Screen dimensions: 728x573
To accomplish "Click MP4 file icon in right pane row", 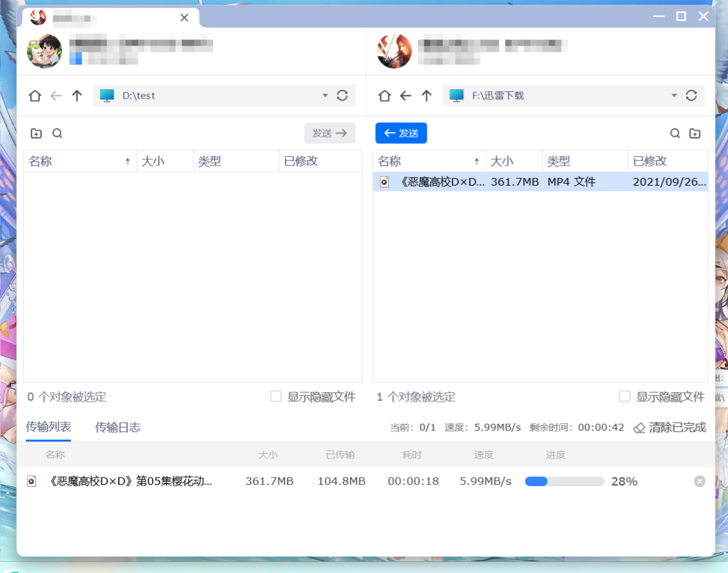I will click(x=384, y=182).
